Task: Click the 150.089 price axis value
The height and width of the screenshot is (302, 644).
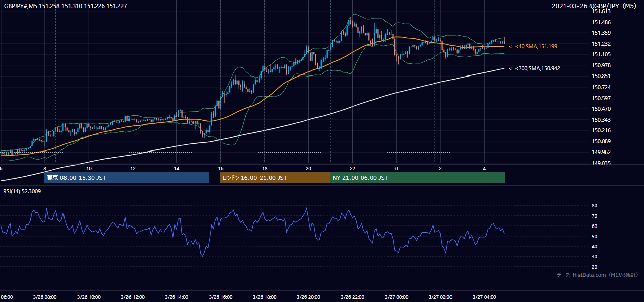Action: coord(601,141)
